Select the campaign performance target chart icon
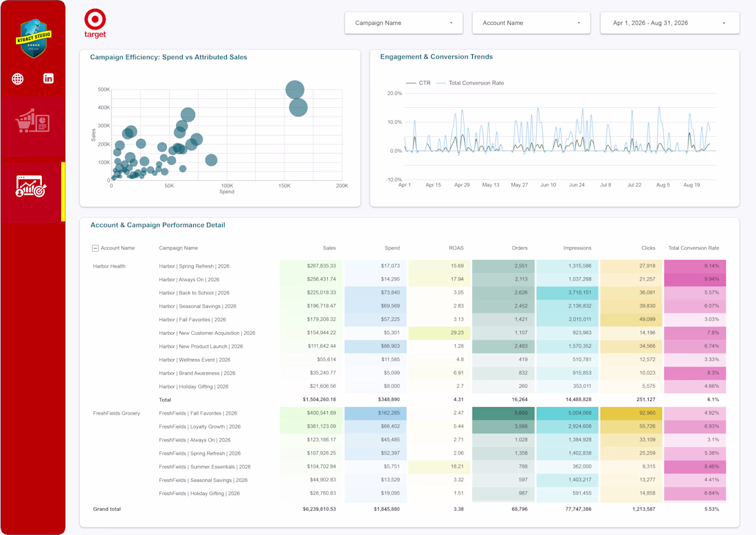The image size is (756, 535). pyautogui.click(x=31, y=186)
